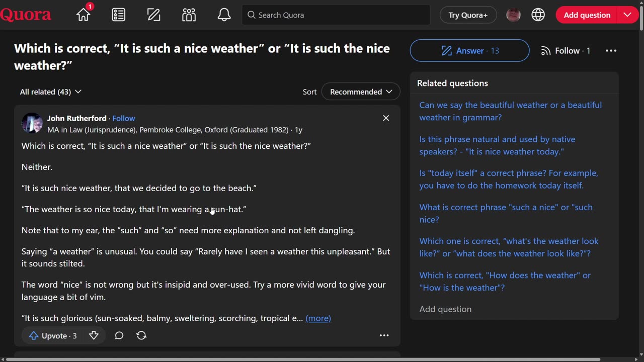Click the Answer pencil icon in navbar
The image size is (644, 362).
[154, 15]
